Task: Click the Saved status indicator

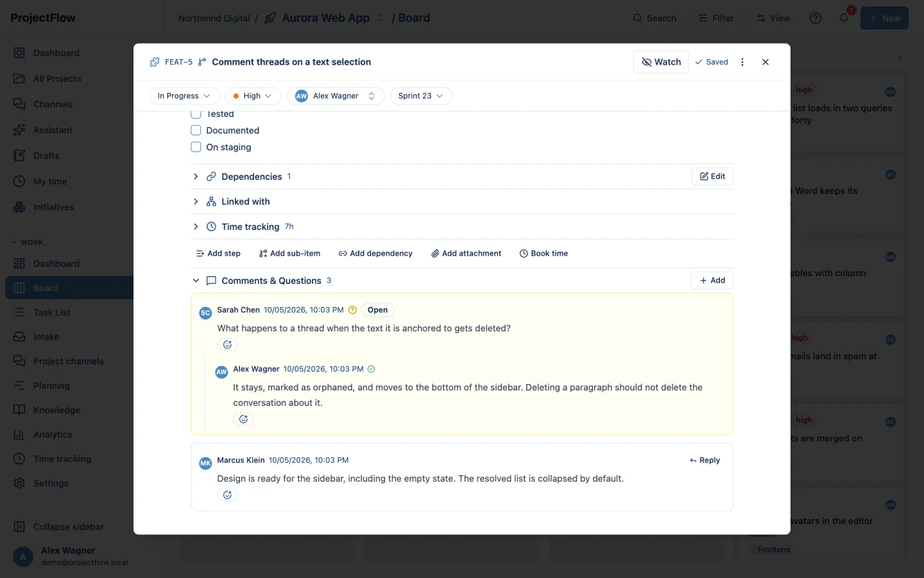Action: click(712, 62)
